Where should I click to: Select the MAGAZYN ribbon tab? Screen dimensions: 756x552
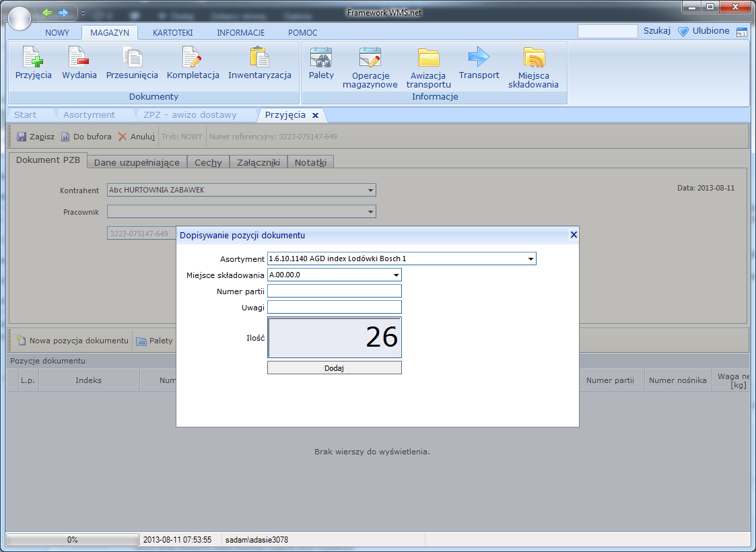tap(110, 33)
